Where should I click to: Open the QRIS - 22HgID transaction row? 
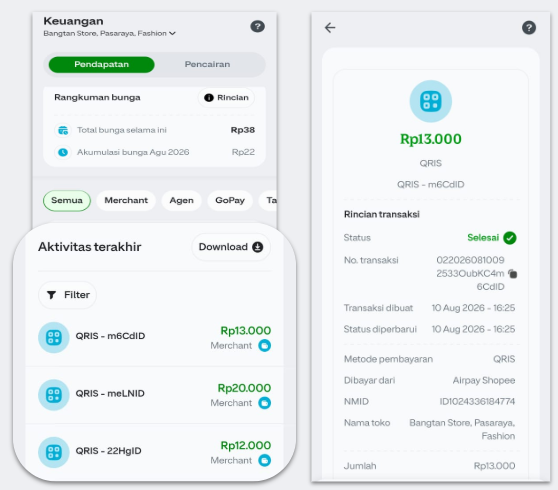[x=154, y=452]
